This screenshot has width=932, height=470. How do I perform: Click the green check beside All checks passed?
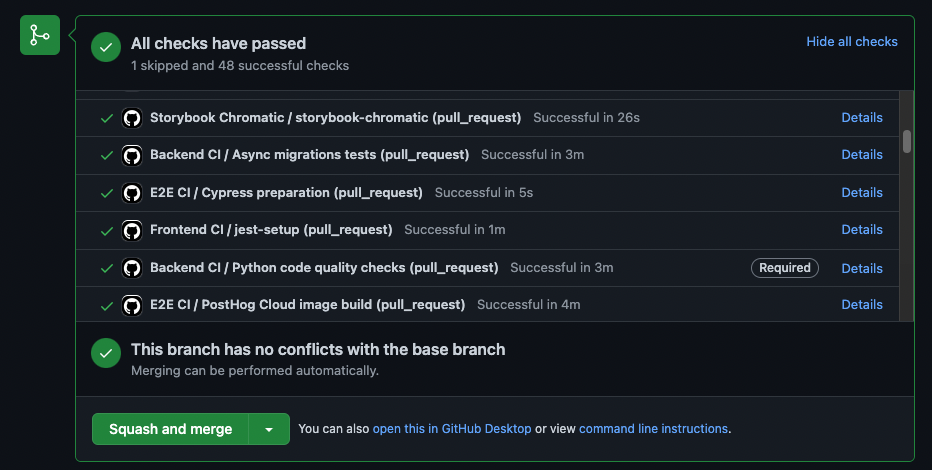(106, 48)
